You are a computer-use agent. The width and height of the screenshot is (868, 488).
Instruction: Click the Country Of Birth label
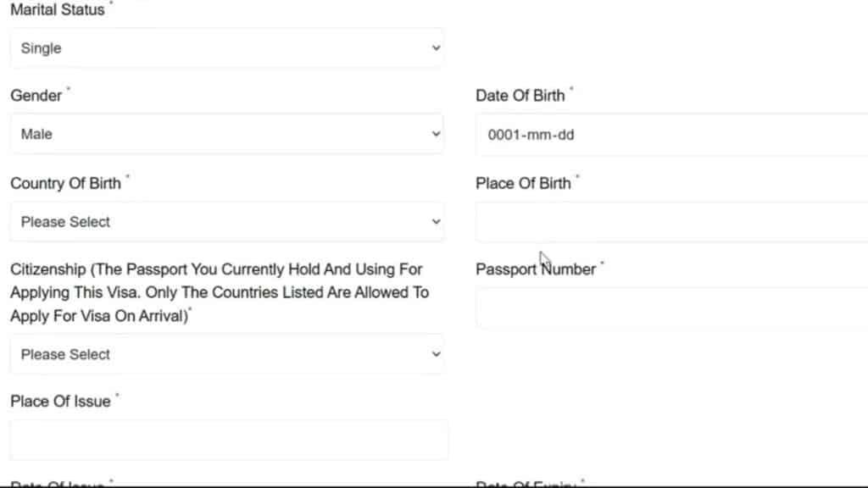click(66, 183)
